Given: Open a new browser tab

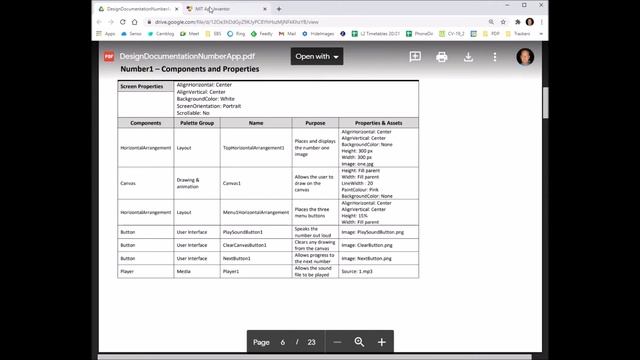Looking at the screenshot, I should [279, 9].
